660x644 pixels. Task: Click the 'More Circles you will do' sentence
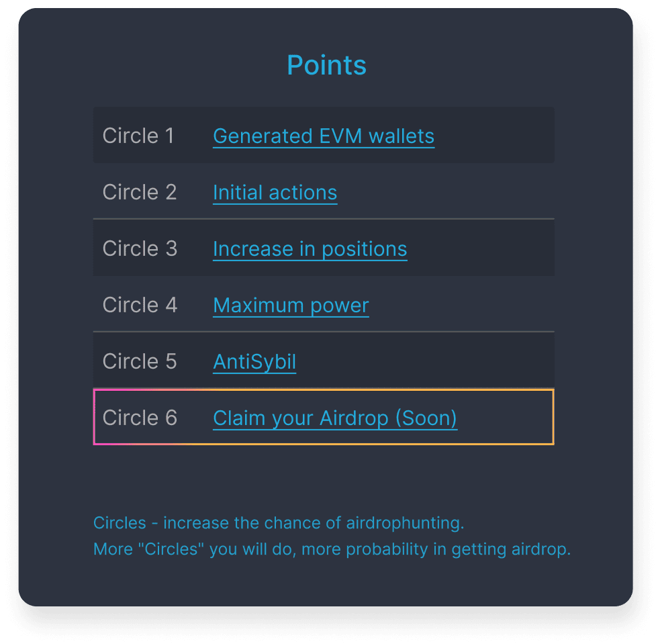tap(332, 549)
